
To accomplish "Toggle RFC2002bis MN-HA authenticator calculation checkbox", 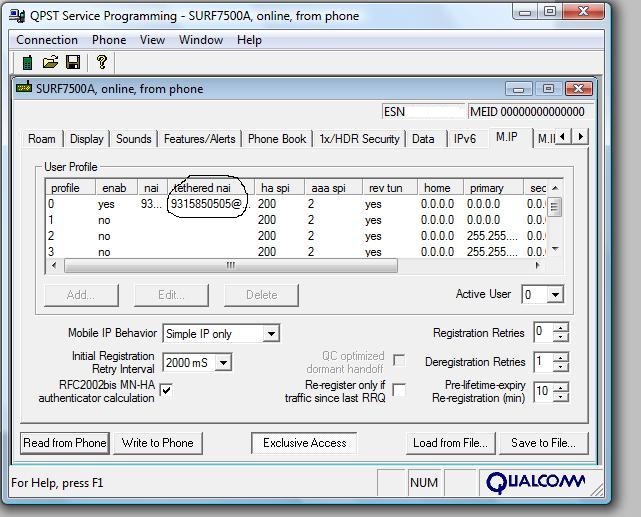I will 166,390.
